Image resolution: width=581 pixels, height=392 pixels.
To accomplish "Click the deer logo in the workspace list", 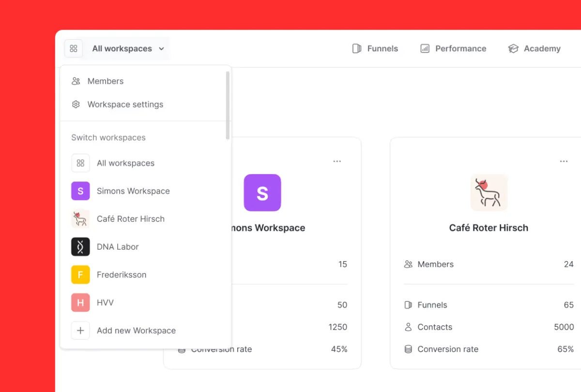I will coord(80,219).
